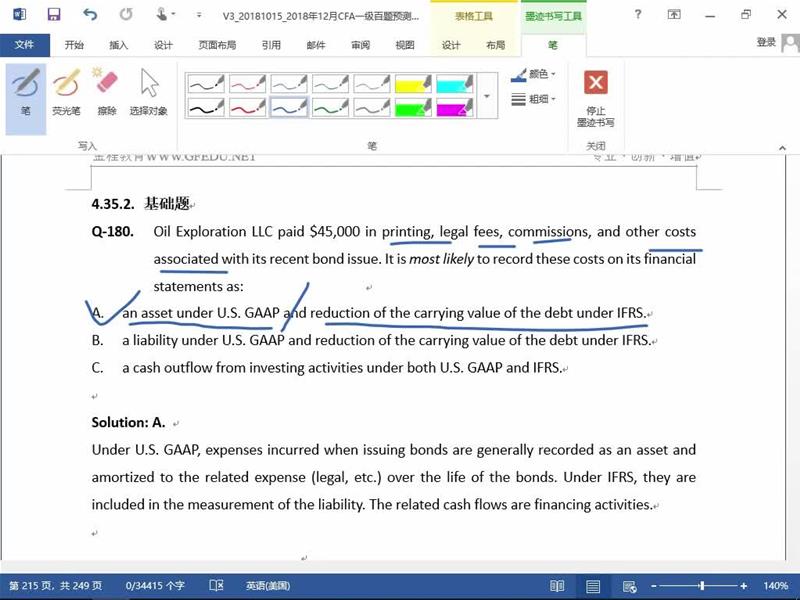This screenshot has height=600, width=800.
Task: Toggle Print Layout view in status bar
Action: 593,585
